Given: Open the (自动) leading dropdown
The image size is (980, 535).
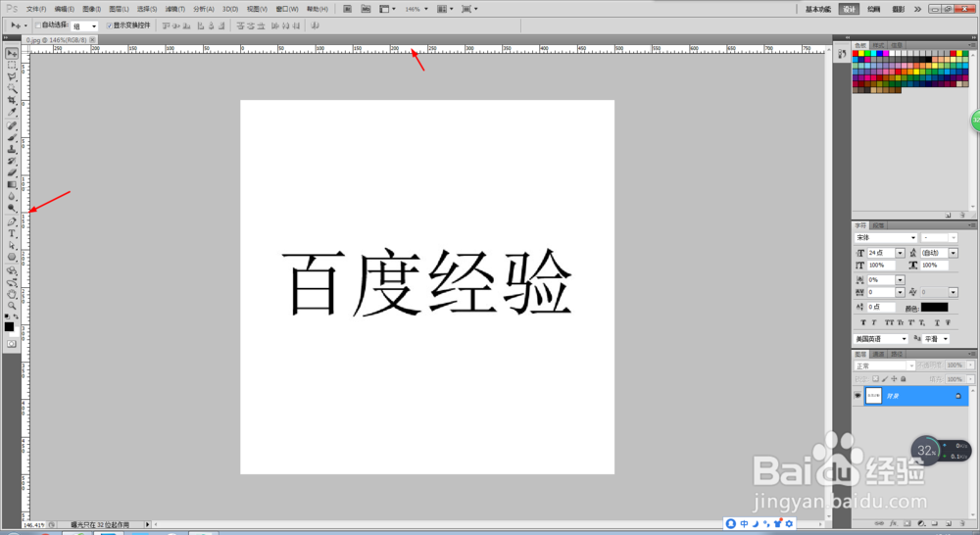Looking at the screenshot, I should (x=954, y=253).
